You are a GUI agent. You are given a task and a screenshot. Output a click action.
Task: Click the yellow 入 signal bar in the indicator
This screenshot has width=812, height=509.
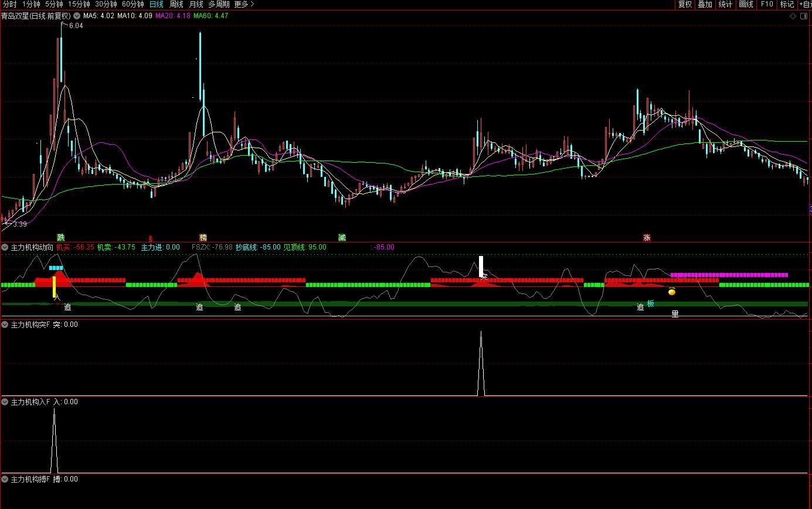point(55,287)
